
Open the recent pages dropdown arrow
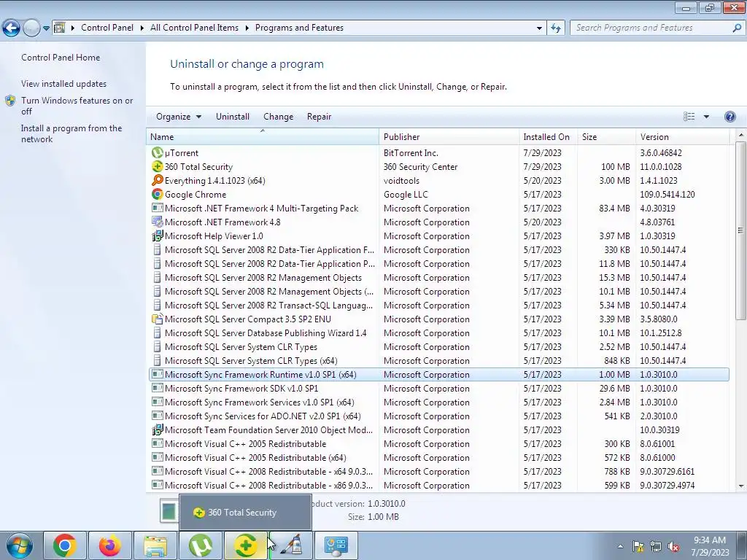coord(46,28)
